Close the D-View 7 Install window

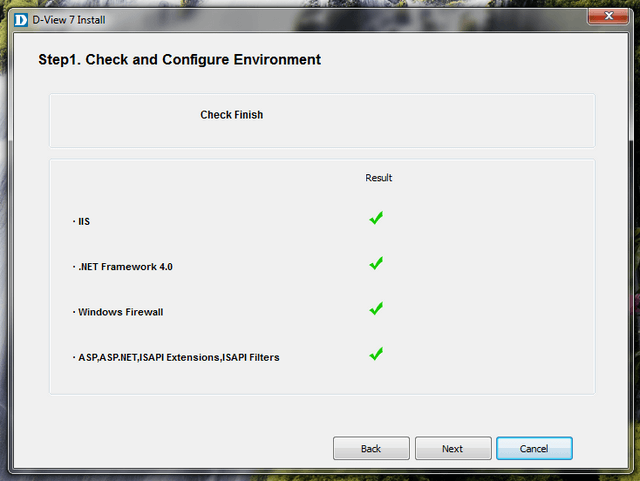tap(609, 16)
